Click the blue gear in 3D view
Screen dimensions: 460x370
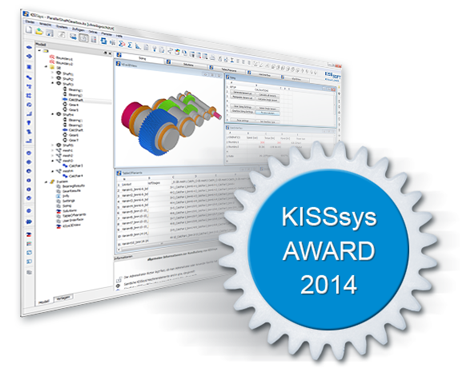[x=156, y=131]
